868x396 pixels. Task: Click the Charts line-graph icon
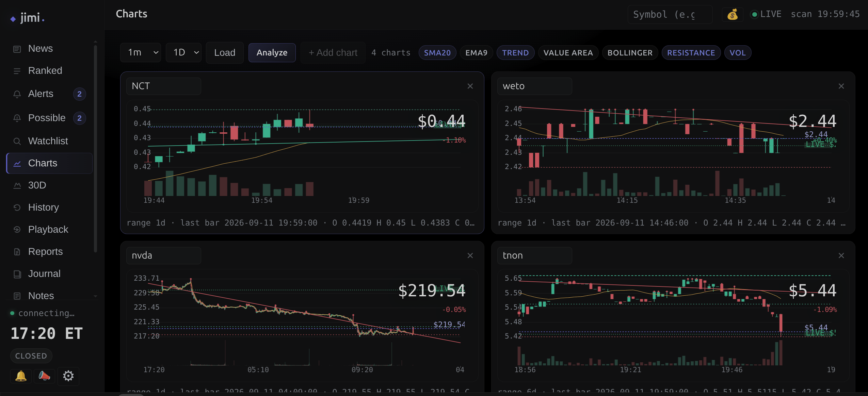pos(17,164)
